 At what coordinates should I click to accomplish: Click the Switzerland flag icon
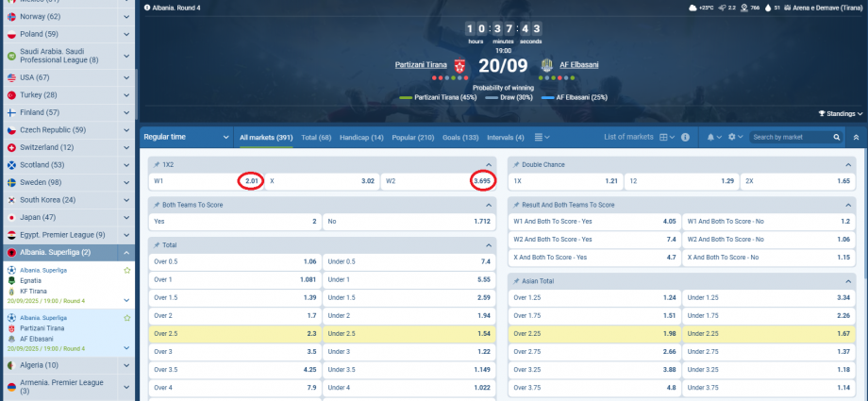point(11,147)
